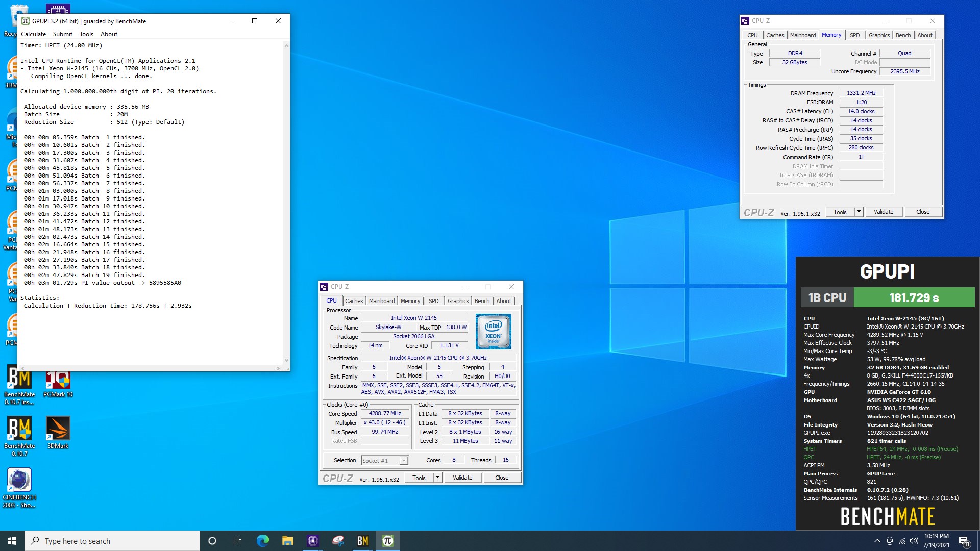Screen dimensions: 980x551
Task: Open SPD tab in upper CPU-Z window
Action: (854, 35)
